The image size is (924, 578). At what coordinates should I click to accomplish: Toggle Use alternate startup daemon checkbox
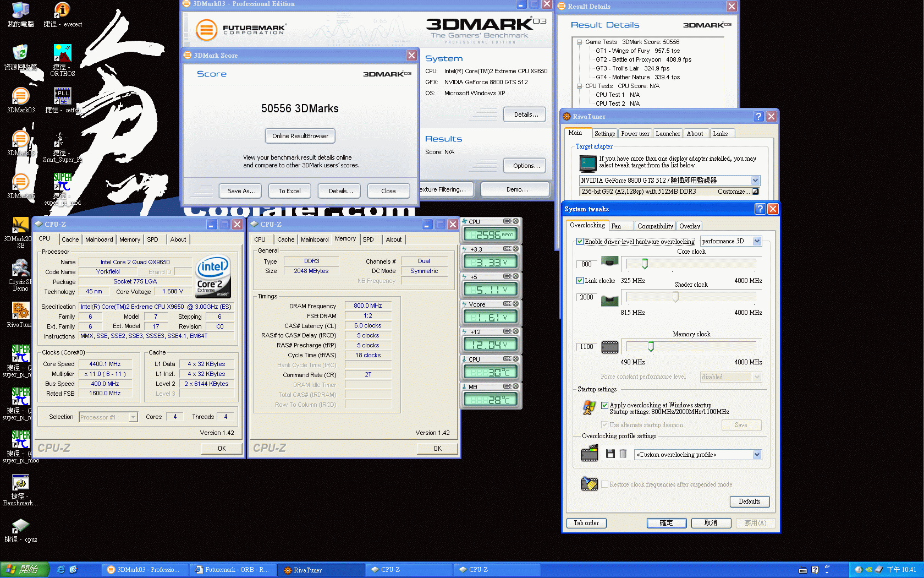604,425
